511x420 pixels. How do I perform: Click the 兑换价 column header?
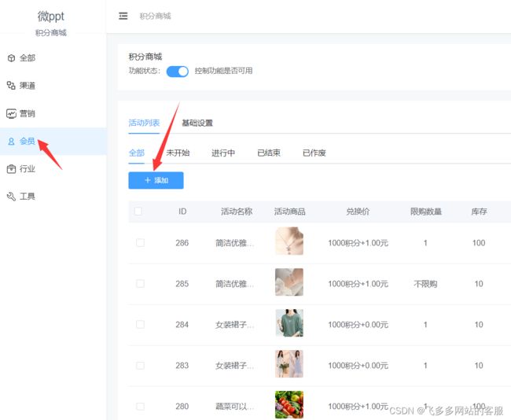tap(358, 212)
